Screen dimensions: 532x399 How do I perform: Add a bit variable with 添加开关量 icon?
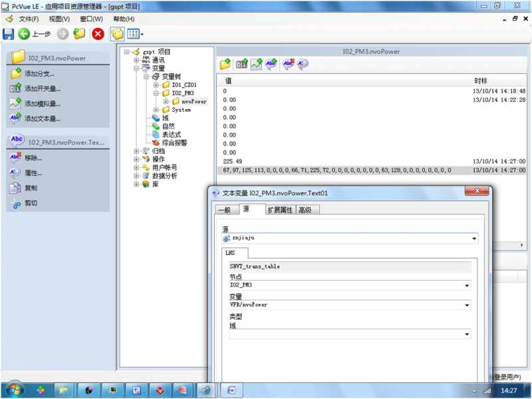(15, 88)
